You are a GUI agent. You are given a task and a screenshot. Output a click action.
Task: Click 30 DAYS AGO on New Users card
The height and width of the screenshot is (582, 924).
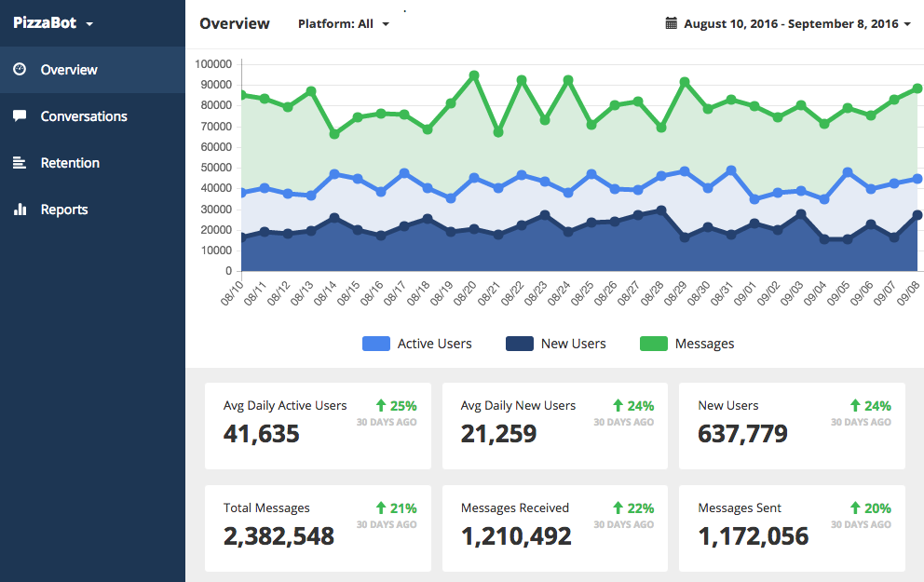click(x=861, y=422)
